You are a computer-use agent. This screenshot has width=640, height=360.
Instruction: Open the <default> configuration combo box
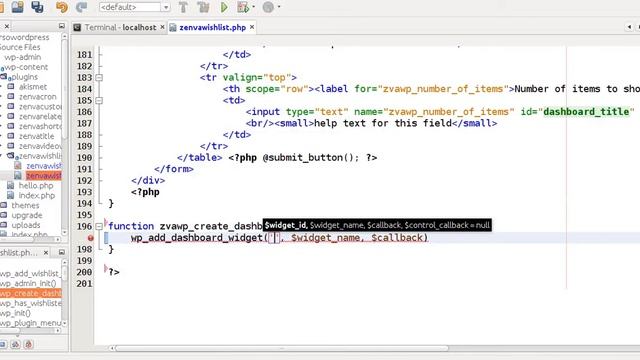point(134,7)
